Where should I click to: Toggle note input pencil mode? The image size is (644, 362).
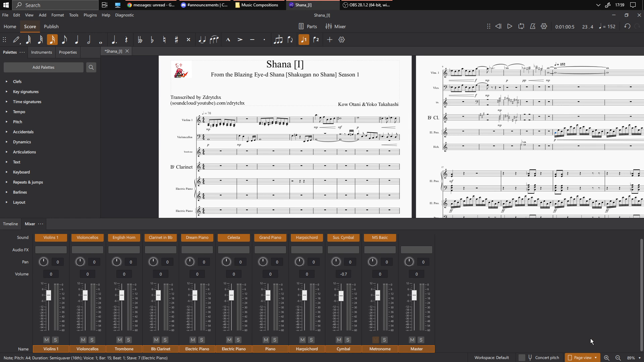click(16, 40)
